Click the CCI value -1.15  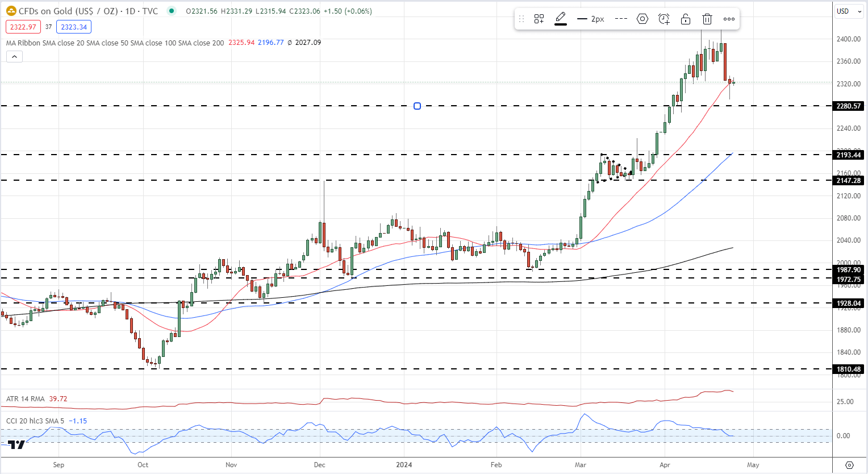point(78,421)
